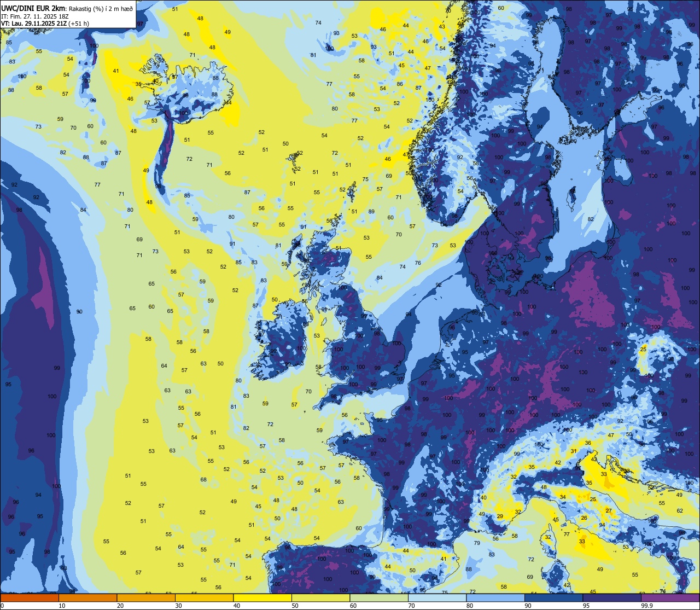Viewport: 700px width, 610px height.
Task: Click the humidity value 31 on the map
Action: tap(574, 451)
